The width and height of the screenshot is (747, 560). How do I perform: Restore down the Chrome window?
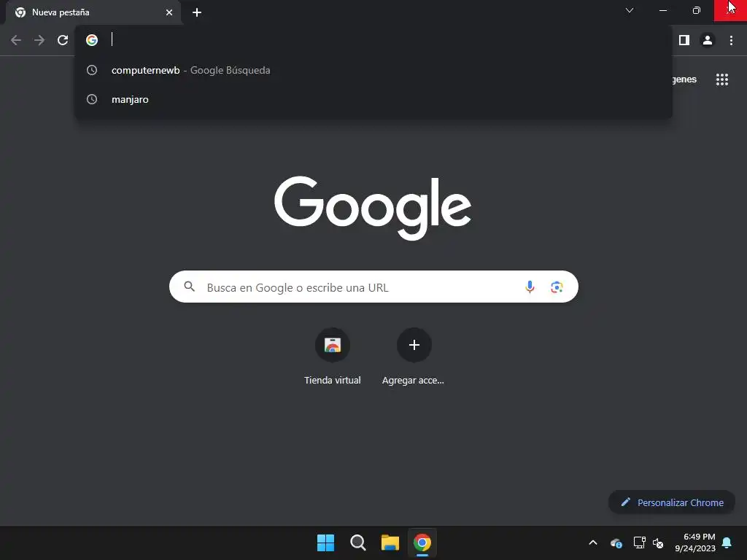[696, 10]
